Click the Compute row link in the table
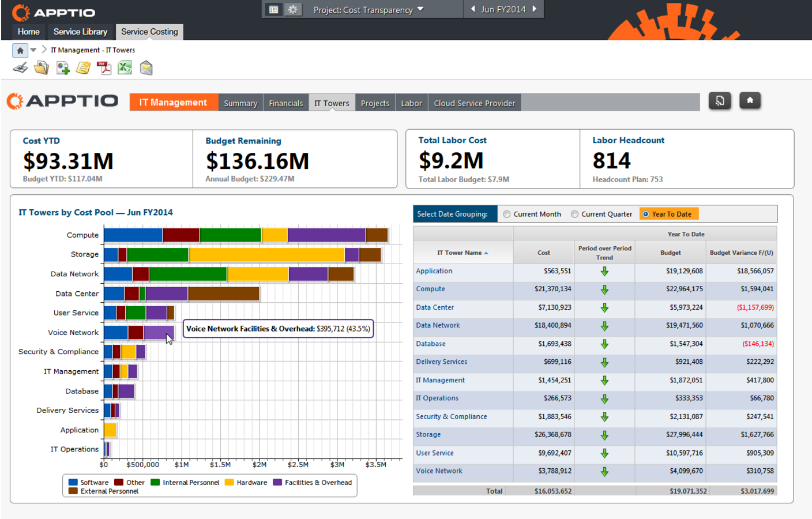 430,289
